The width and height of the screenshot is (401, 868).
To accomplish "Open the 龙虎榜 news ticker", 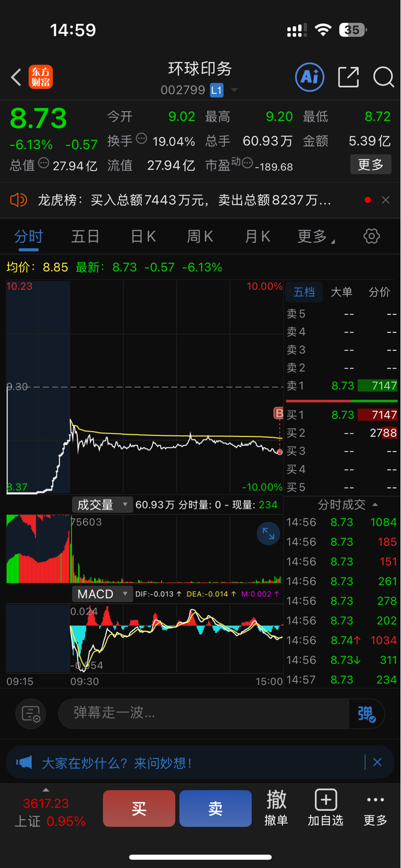I will [x=184, y=200].
